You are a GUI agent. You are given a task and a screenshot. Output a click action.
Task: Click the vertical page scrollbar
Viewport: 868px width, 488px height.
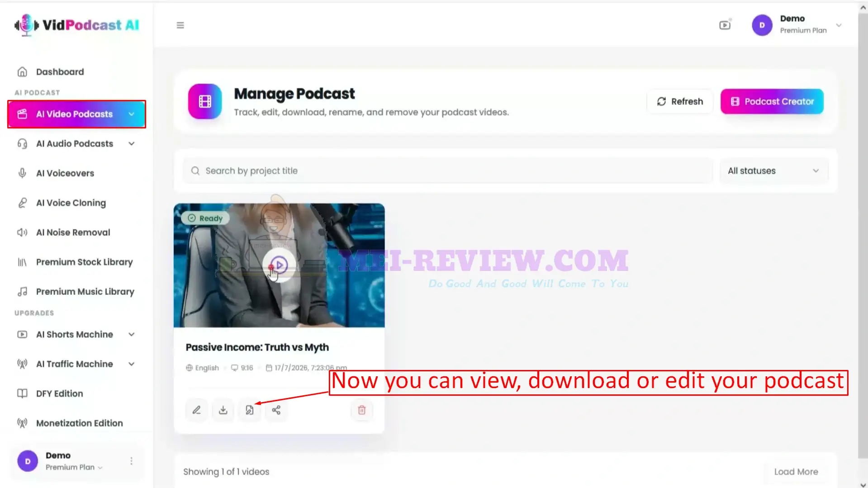(863, 235)
